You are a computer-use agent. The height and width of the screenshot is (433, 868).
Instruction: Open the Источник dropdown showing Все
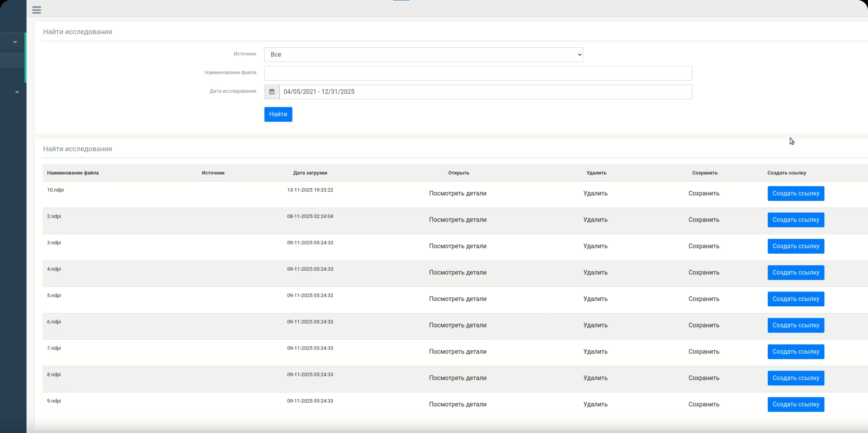(x=424, y=54)
